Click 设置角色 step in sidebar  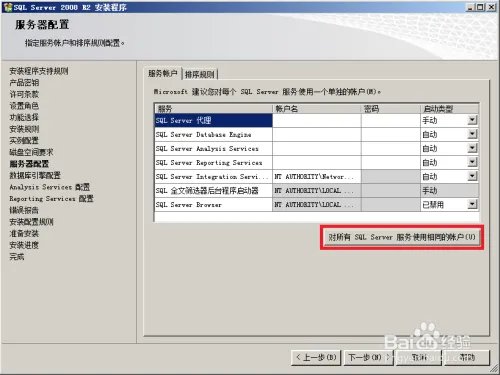click(x=24, y=106)
